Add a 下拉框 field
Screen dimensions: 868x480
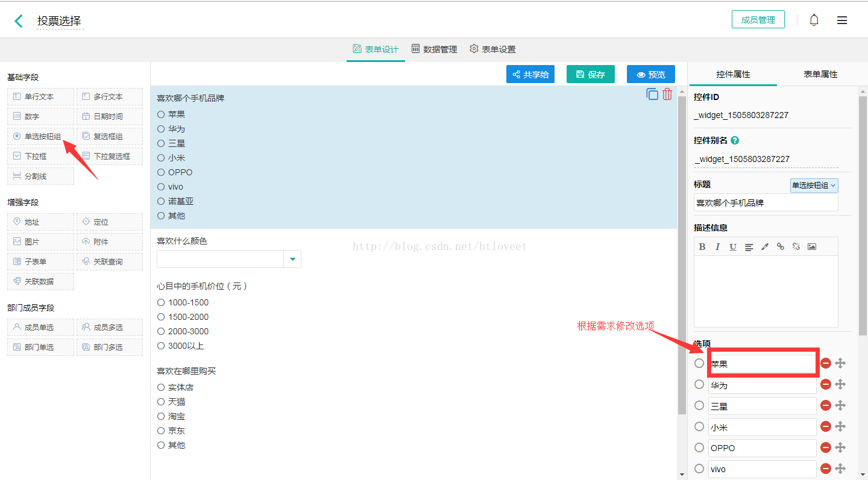click(40, 156)
